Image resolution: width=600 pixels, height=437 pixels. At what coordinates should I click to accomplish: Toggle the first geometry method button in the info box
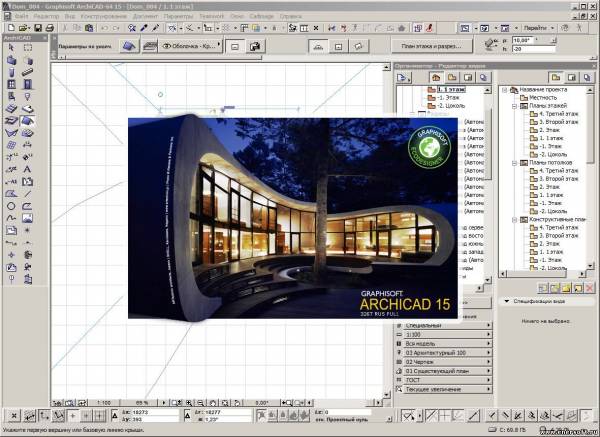[x=318, y=46]
